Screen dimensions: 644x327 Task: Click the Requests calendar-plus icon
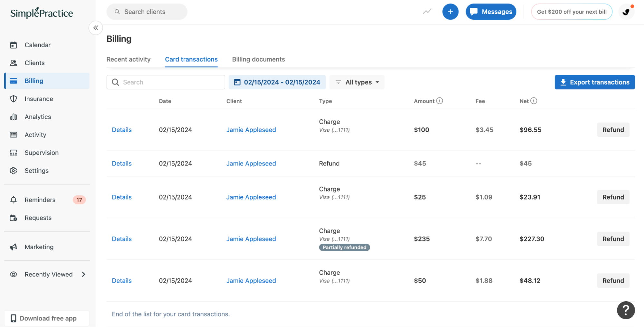point(14,218)
